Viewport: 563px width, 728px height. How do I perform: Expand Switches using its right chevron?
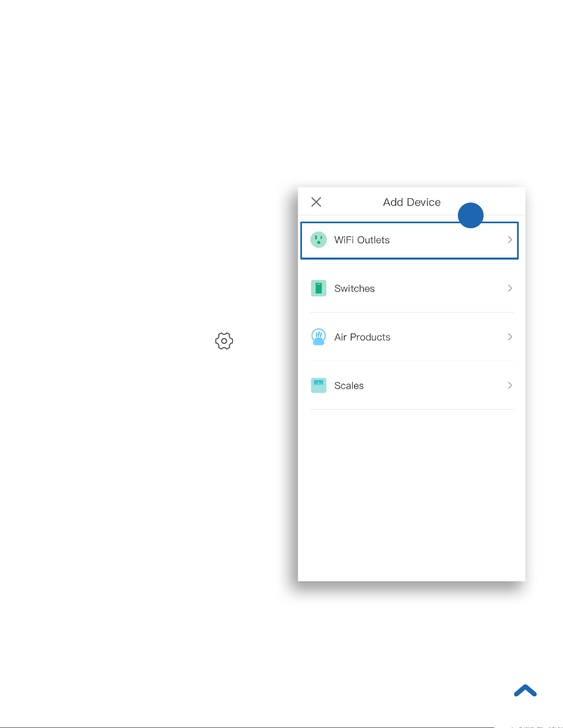(510, 288)
